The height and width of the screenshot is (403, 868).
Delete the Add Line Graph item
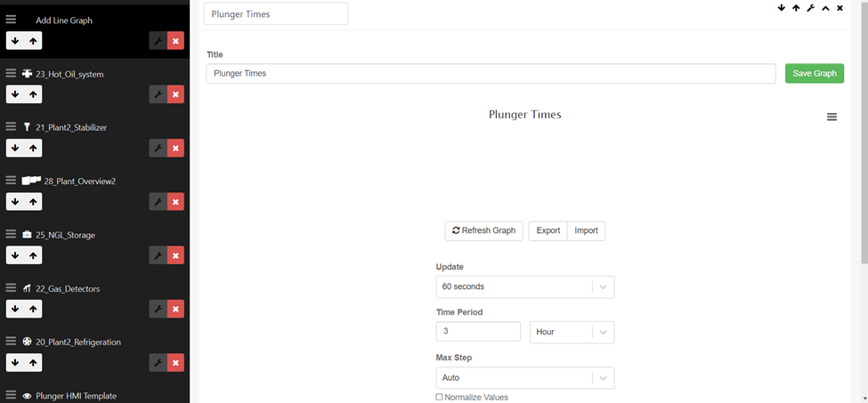[x=175, y=41]
